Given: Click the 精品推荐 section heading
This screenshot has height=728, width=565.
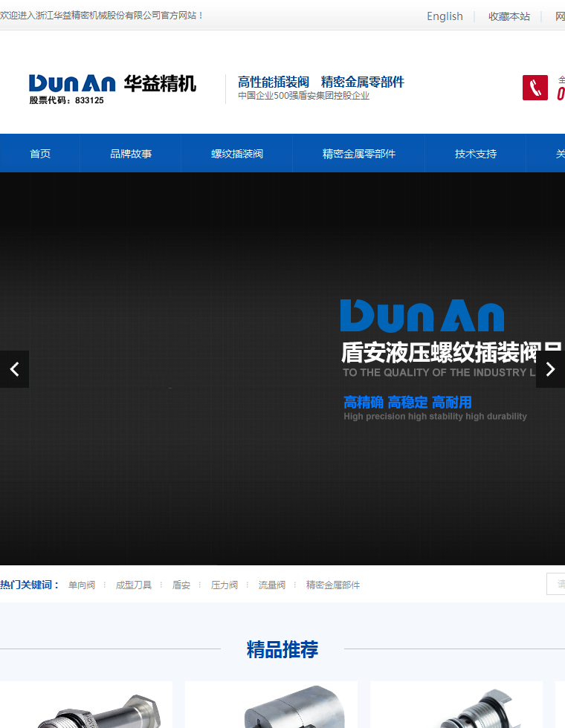Looking at the screenshot, I should coord(282,649).
